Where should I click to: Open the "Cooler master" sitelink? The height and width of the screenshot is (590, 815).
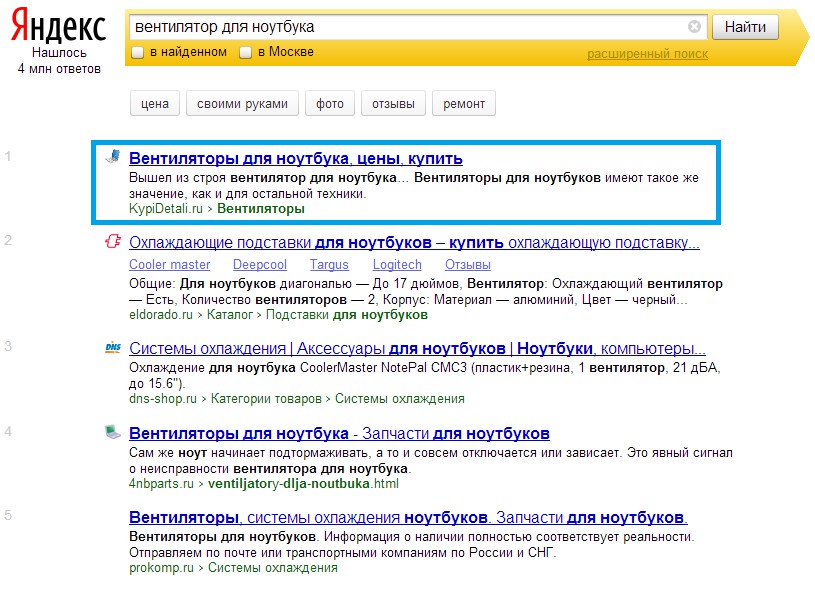point(170,265)
